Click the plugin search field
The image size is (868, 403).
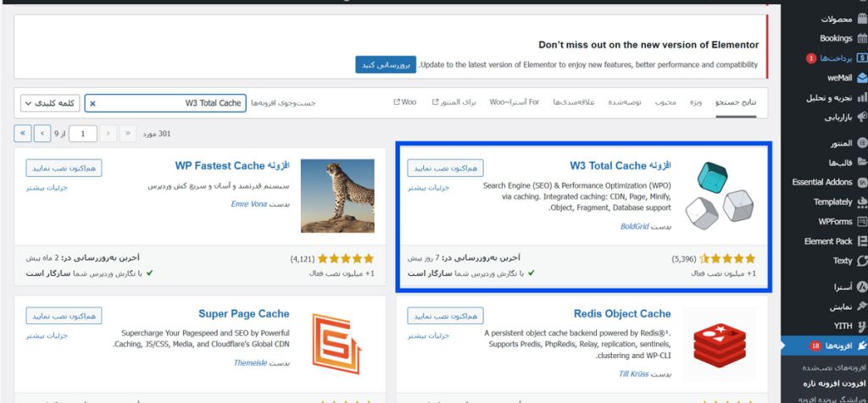click(x=165, y=102)
